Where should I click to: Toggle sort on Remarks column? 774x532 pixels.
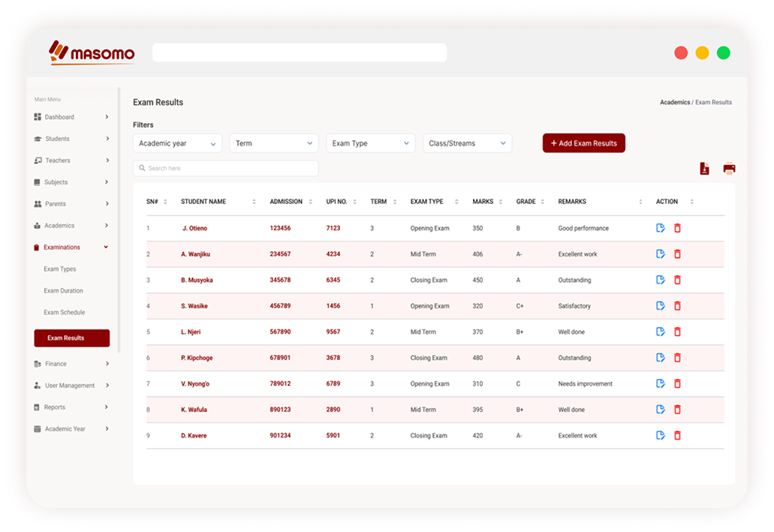(x=640, y=202)
